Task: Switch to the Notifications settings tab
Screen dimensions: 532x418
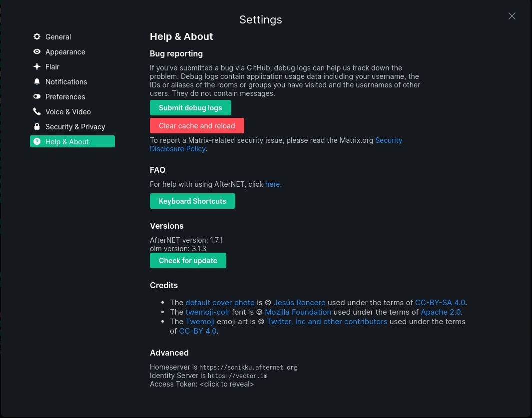Action: (66, 82)
